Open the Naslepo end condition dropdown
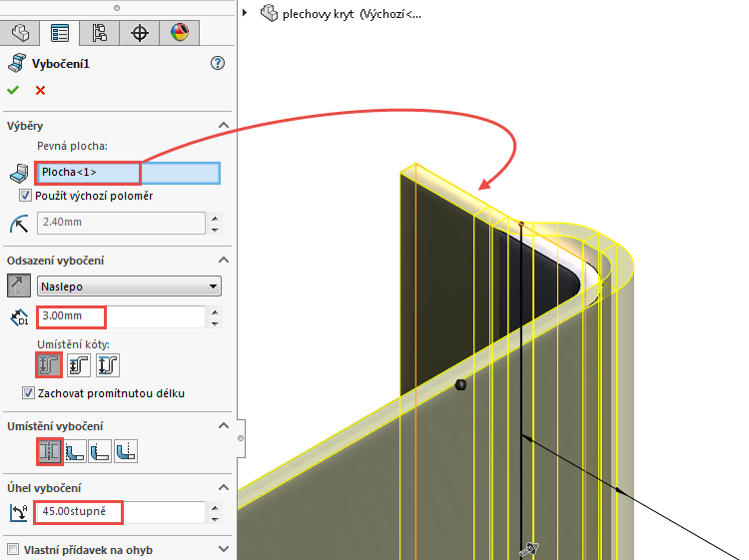This screenshot has width=749, height=560. point(129,286)
